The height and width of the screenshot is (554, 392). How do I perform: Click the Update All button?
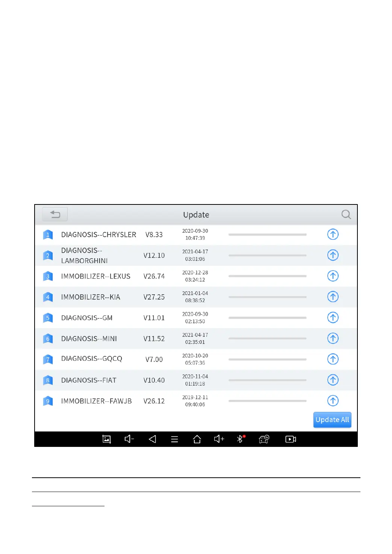tap(332, 420)
